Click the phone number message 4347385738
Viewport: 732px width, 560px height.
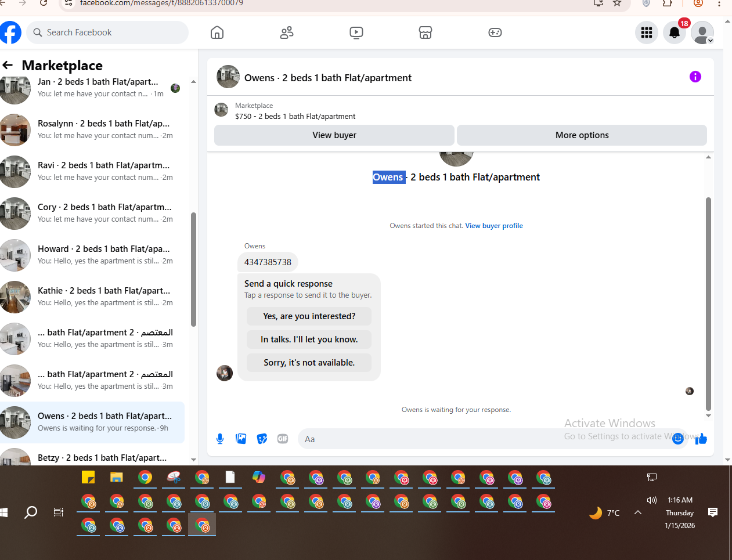268,262
